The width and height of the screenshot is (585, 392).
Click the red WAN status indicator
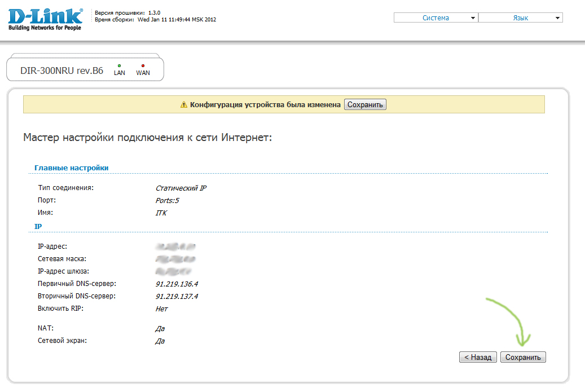pos(143,66)
